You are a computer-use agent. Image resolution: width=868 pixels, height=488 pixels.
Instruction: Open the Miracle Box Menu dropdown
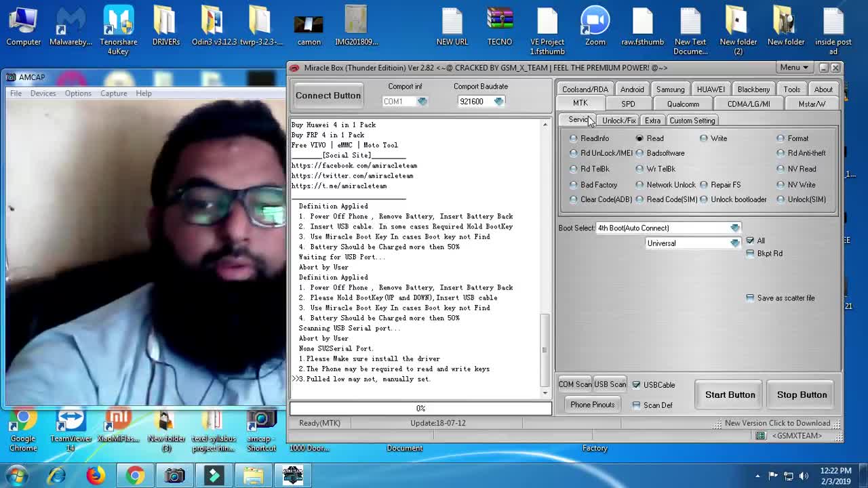[795, 68]
